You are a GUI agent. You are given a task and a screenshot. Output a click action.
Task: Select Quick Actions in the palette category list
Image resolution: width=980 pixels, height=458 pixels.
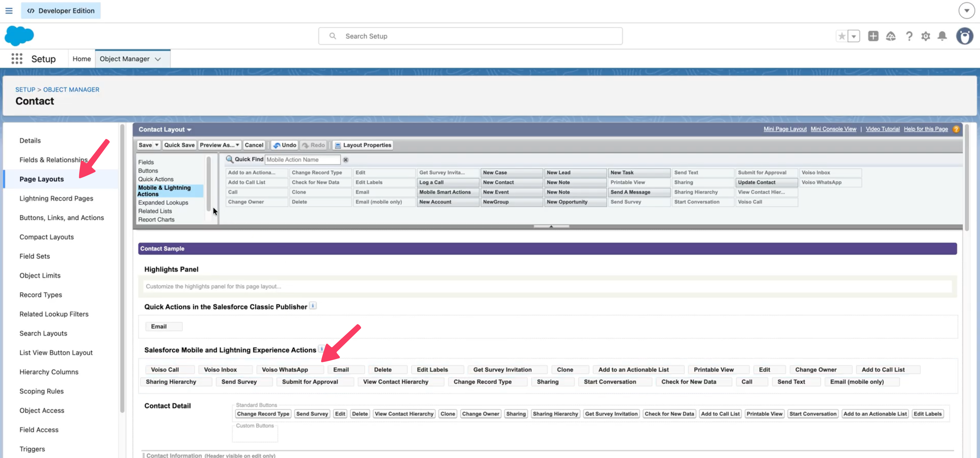pyautogui.click(x=155, y=179)
